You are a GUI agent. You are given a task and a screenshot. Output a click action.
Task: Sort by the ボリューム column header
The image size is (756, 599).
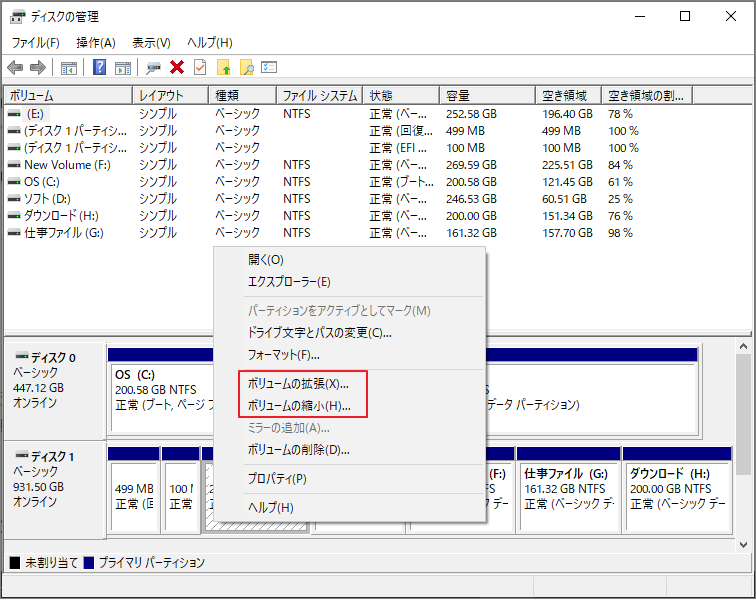tap(68, 95)
